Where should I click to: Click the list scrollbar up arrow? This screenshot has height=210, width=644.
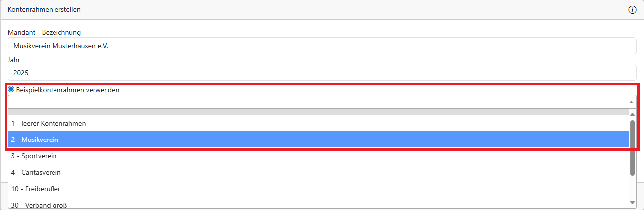[632, 115]
